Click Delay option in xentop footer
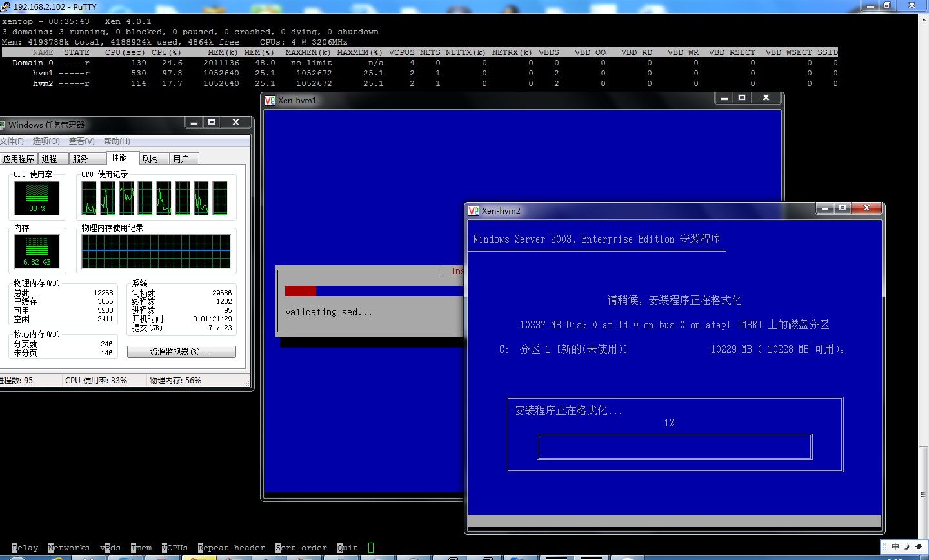This screenshot has width=929, height=560. pyautogui.click(x=25, y=548)
